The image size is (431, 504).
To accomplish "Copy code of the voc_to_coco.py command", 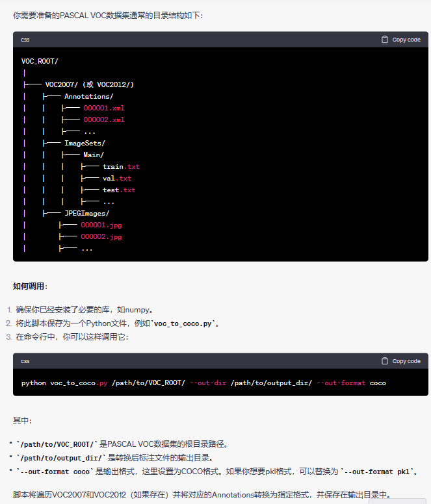I will coord(400,361).
